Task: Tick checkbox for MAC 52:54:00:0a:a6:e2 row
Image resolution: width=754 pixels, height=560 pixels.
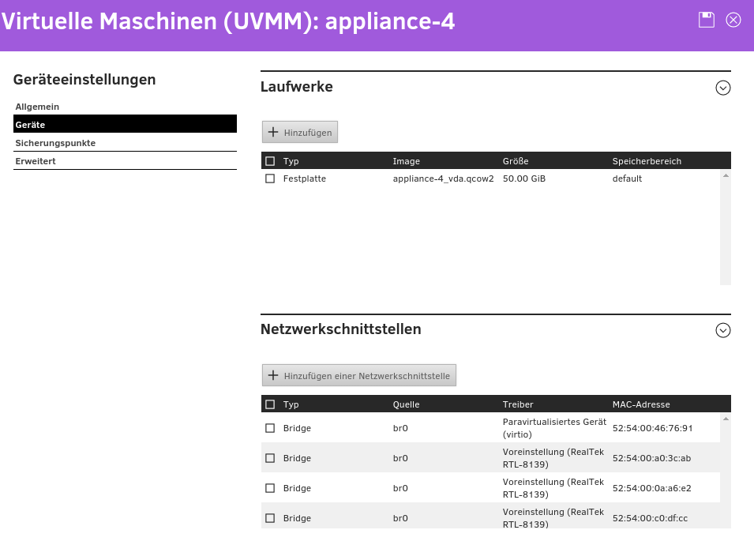Action: coord(270,488)
